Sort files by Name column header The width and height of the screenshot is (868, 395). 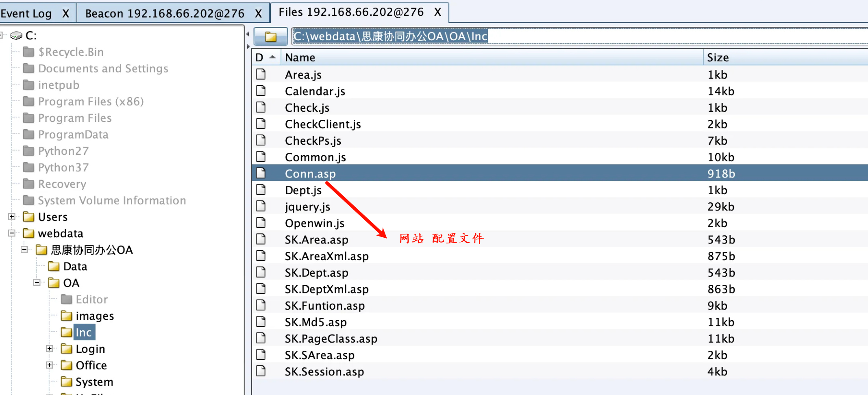(x=492, y=57)
